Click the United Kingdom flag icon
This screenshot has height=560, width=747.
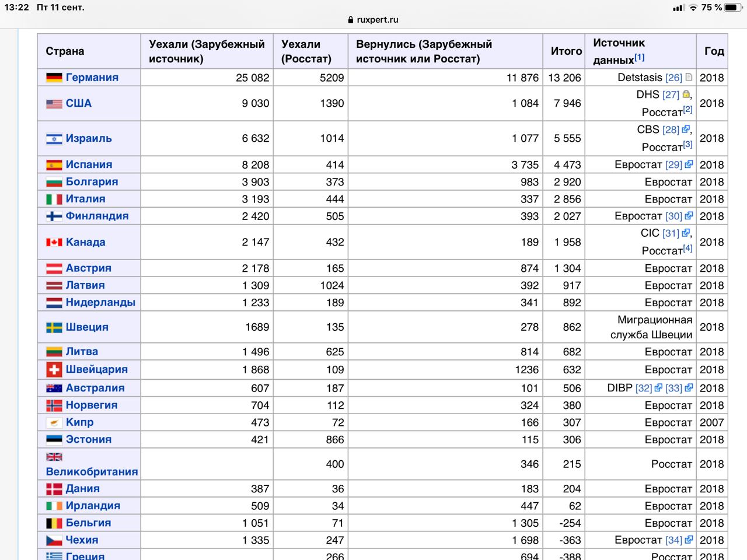tap(54, 457)
